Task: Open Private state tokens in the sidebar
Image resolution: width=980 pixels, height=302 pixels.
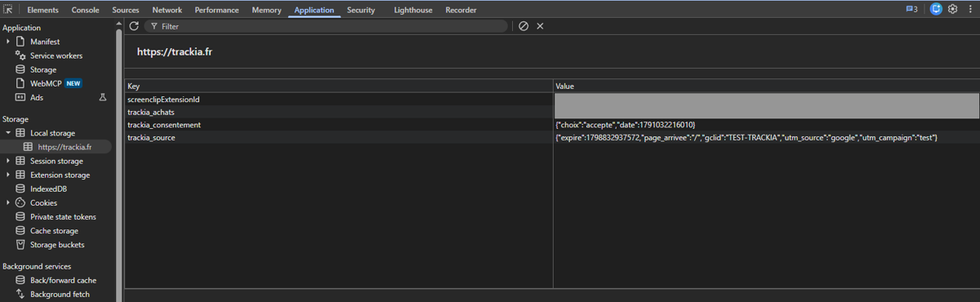Action: 63,216
